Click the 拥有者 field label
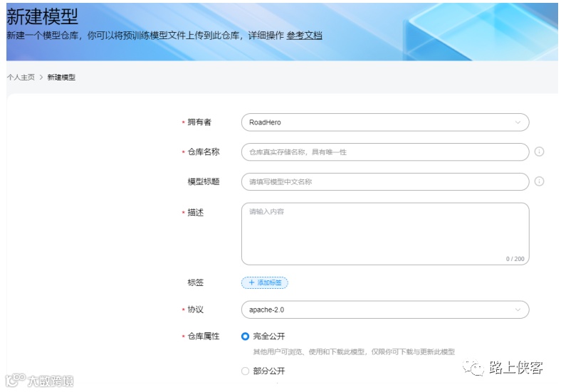 199,122
